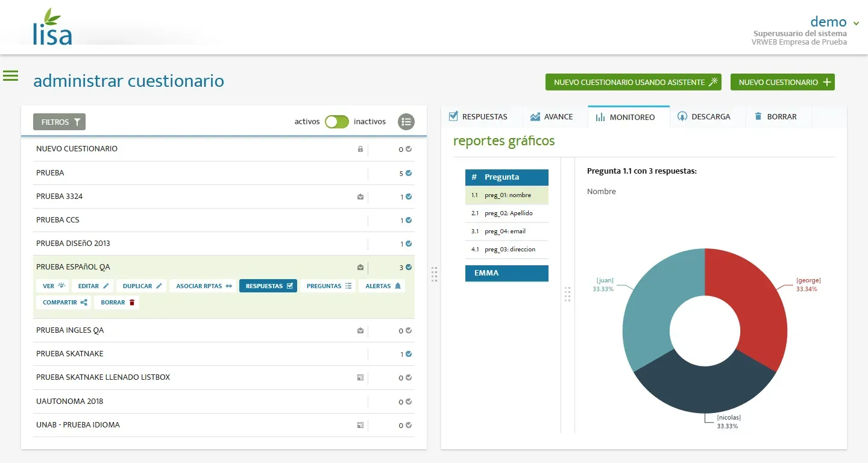Viewport: 868px width, 463px height.
Task: Click check icon of UNAB - PRUEBA IDIOMA row
Action: click(x=409, y=425)
